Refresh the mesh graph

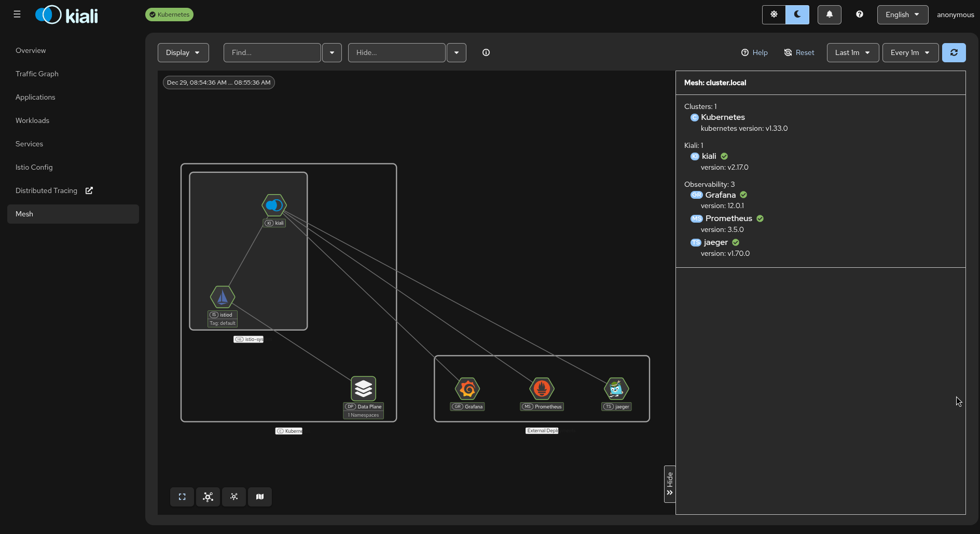point(954,52)
